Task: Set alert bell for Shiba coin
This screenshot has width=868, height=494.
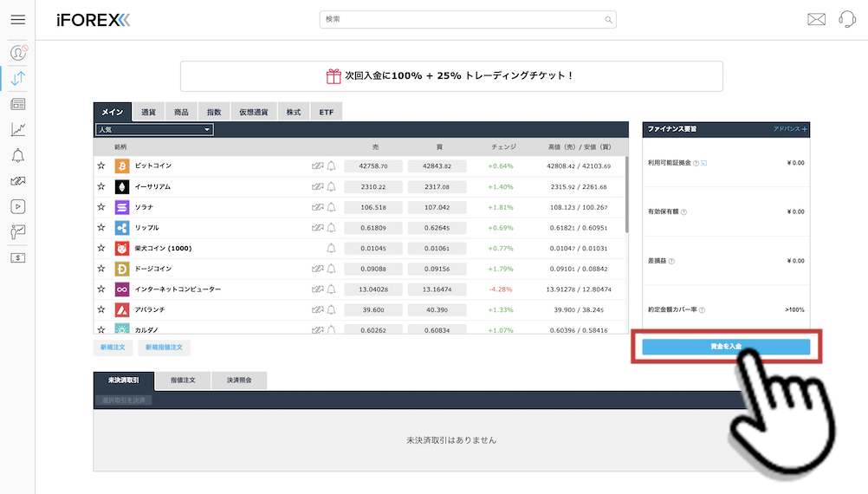Action: click(331, 248)
